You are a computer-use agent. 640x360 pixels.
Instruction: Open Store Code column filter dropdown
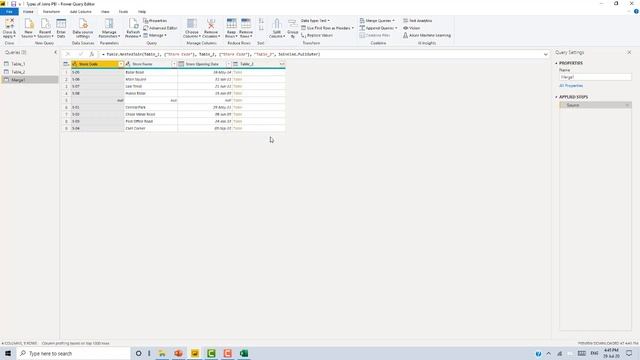click(x=121, y=64)
